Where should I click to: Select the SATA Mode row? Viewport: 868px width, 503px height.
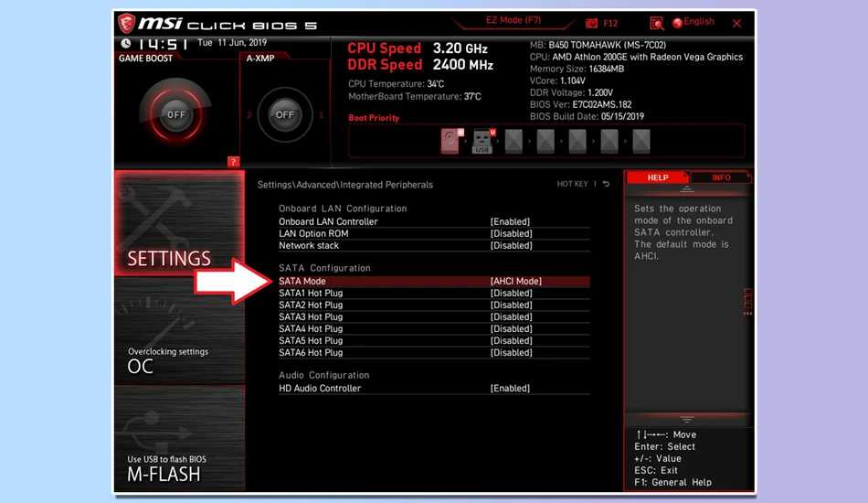tap(433, 282)
